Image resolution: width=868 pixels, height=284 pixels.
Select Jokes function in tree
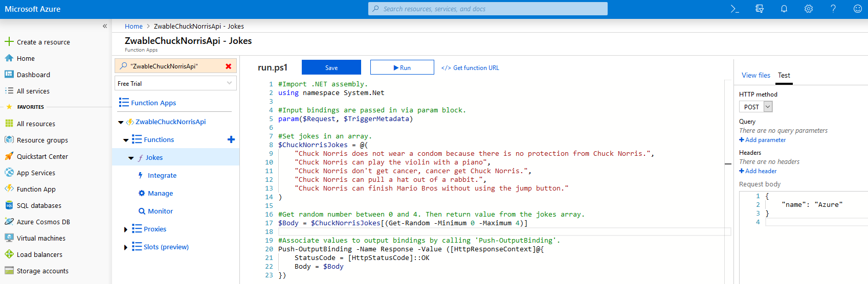pos(154,157)
